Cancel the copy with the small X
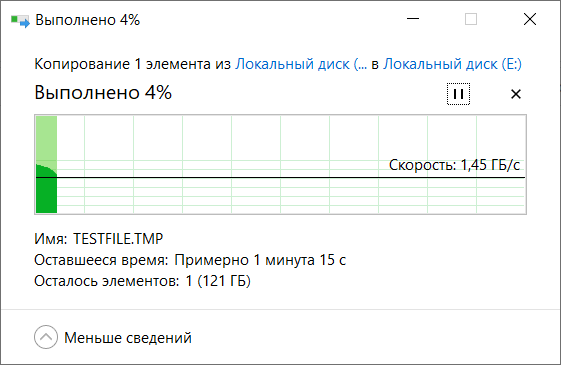Screen dimensions: 561x365 516,94
